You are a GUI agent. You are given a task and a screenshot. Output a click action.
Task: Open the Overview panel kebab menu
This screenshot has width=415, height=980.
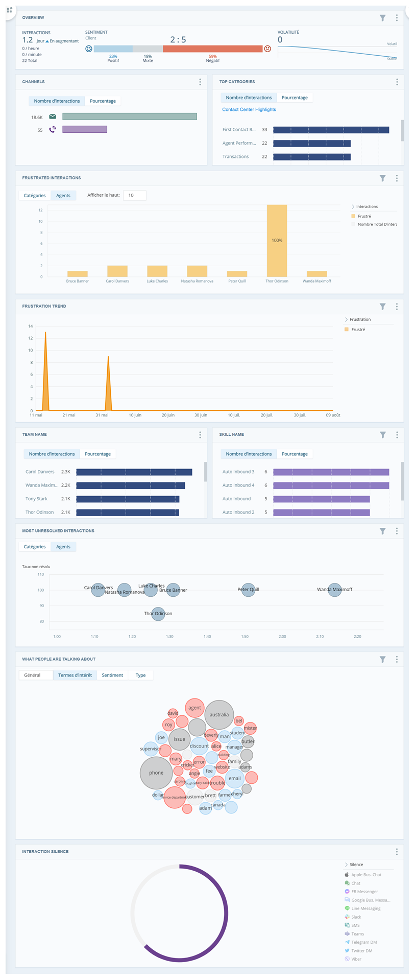click(x=397, y=18)
